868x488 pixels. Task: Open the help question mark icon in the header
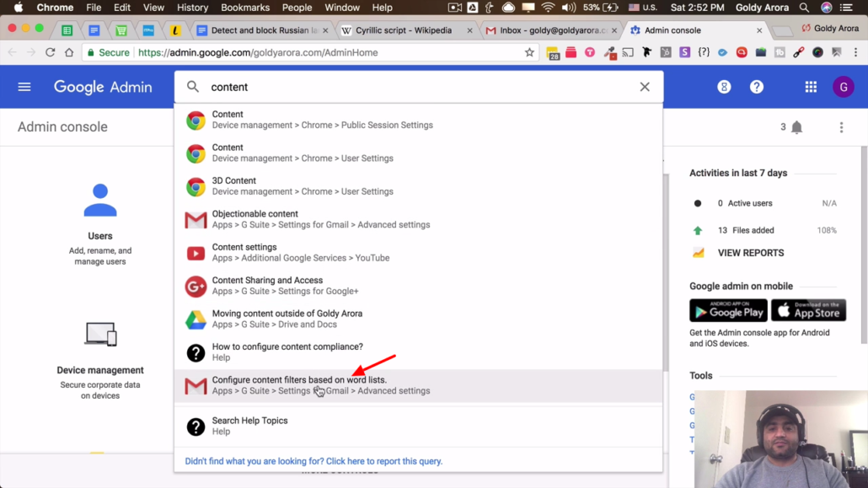tap(756, 87)
